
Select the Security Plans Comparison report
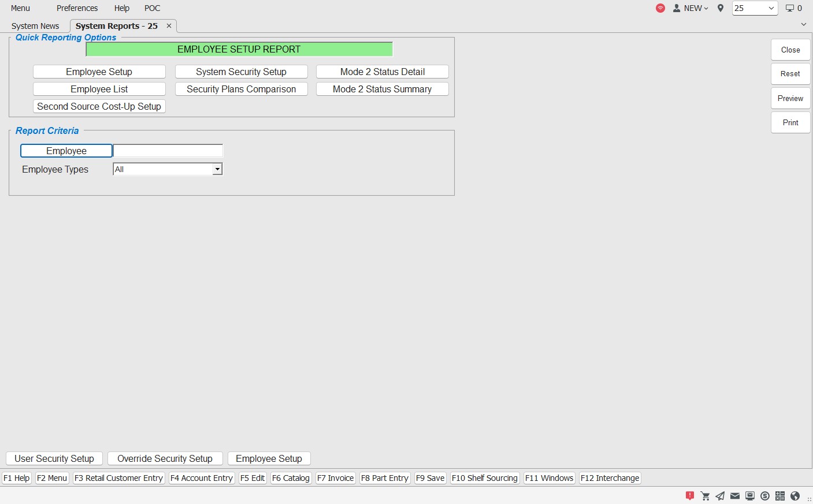click(x=241, y=89)
